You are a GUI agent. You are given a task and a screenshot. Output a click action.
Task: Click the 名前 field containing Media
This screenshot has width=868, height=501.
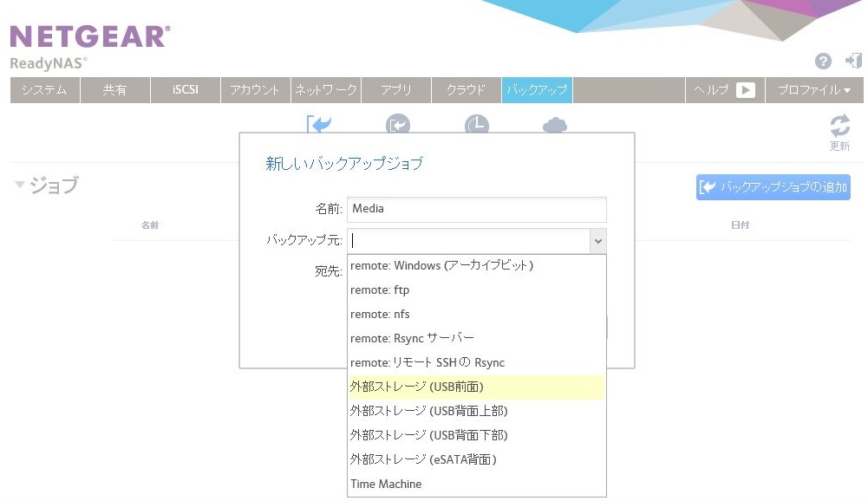[476, 209]
